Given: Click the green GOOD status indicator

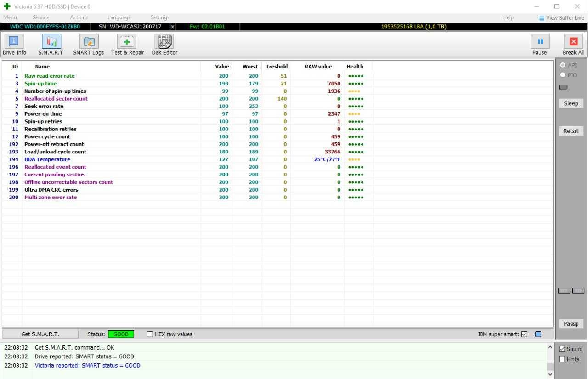Looking at the screenshot, I should pos(121,334).
